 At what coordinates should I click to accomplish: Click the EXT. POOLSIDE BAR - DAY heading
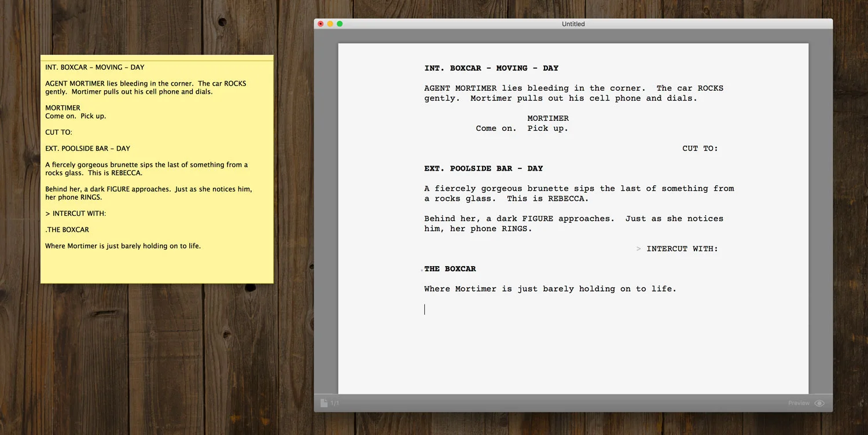pos(484,168)
